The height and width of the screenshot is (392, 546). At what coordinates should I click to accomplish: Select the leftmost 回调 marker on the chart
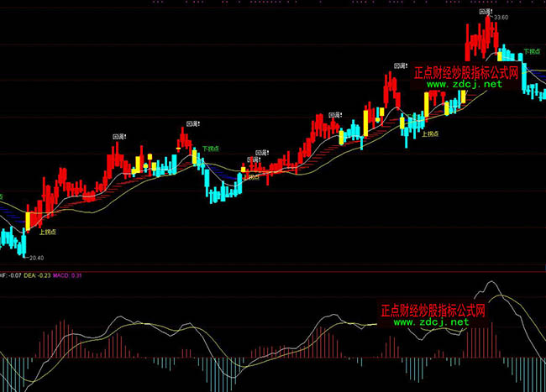click(119, 134)
